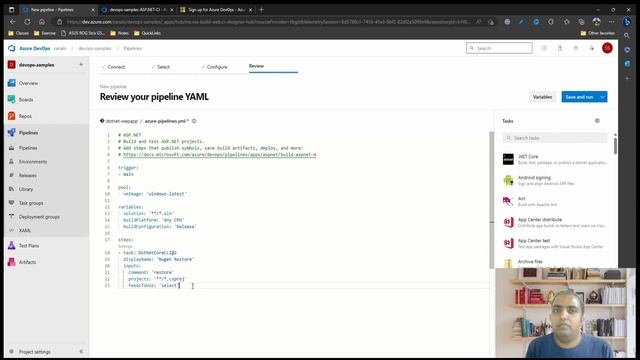Image resolution: width=640 pixels, height=360 pixels.
Task: Click Save and run button
Action: (x=579, y=97)
